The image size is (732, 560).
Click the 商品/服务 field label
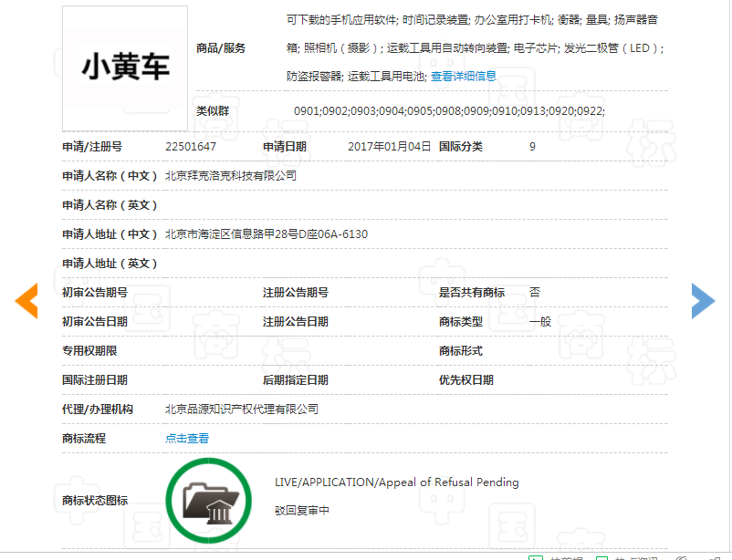click(221, 48)
